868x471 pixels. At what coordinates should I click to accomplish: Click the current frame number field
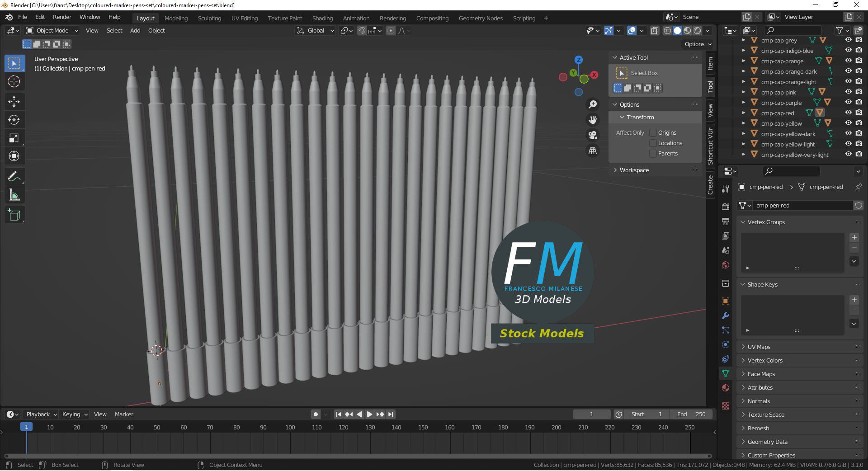tap(591, 414)
